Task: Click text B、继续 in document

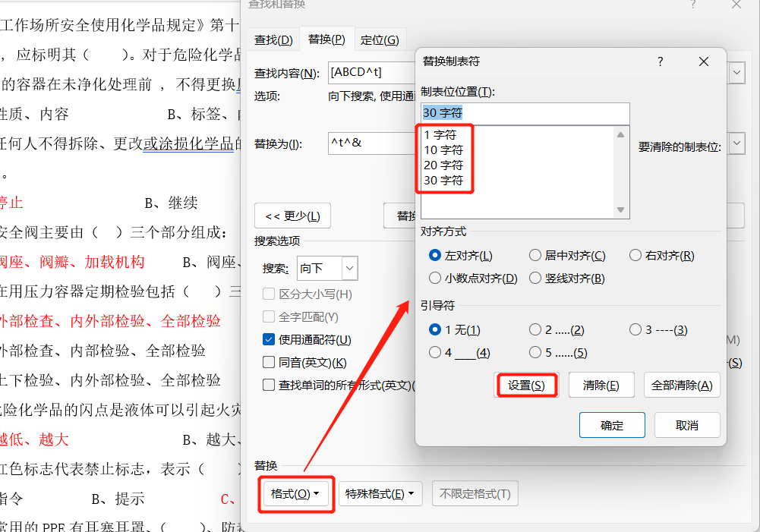Action: pyautogui.click(x=171, y=203)
